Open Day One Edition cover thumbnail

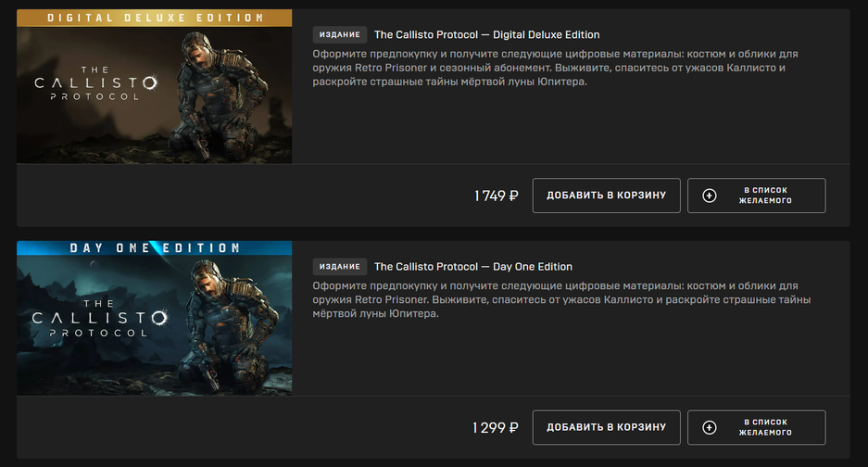(x=155, y=318)
